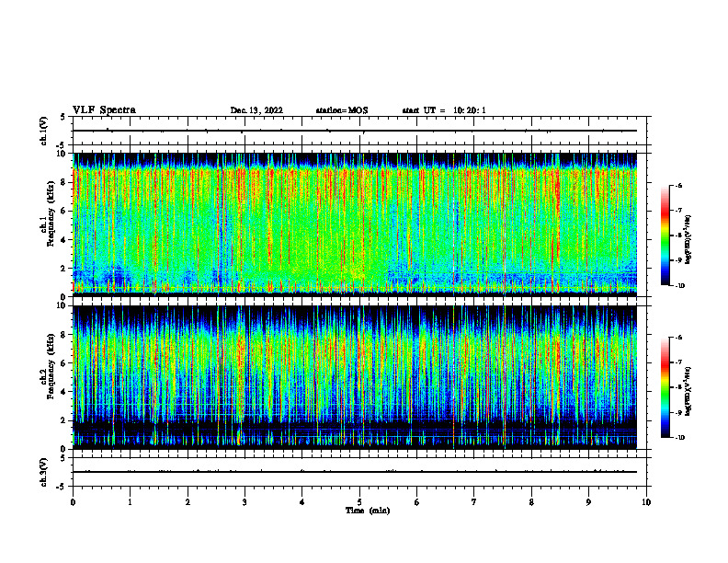Screen dimensions: 728x563
Task: Click time axis tick label "7"
Action: click(x=474, y=502)
